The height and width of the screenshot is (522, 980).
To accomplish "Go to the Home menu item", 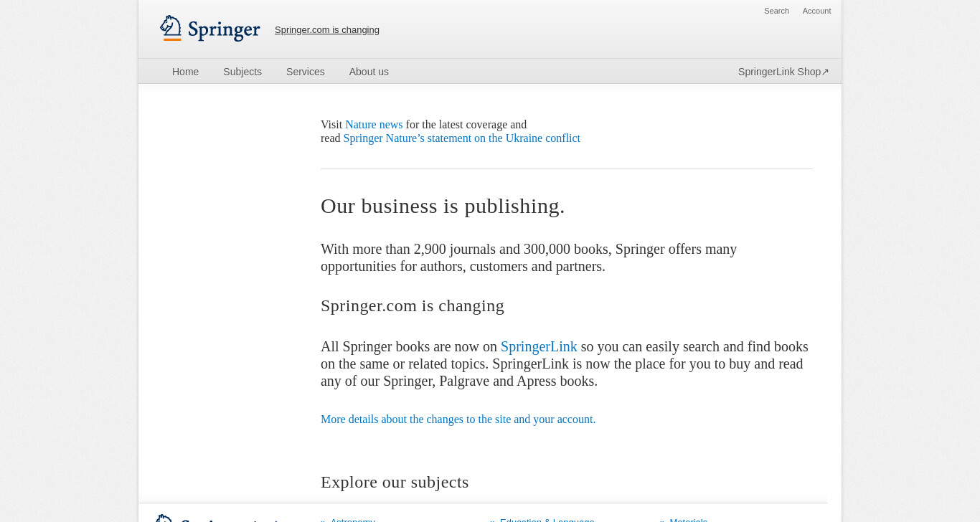I will pyautogui.click(x=185, y=72).
